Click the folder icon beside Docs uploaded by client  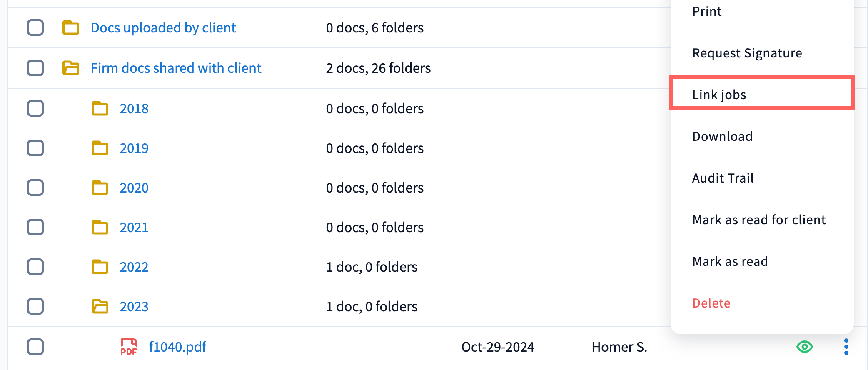[x=71, y=28]
